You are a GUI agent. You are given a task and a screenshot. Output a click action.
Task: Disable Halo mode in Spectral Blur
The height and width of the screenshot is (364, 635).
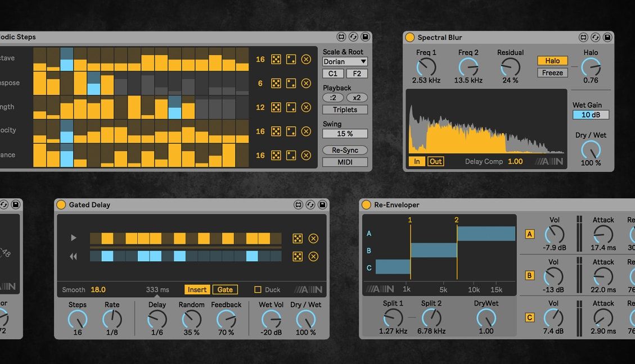point(552,61)
